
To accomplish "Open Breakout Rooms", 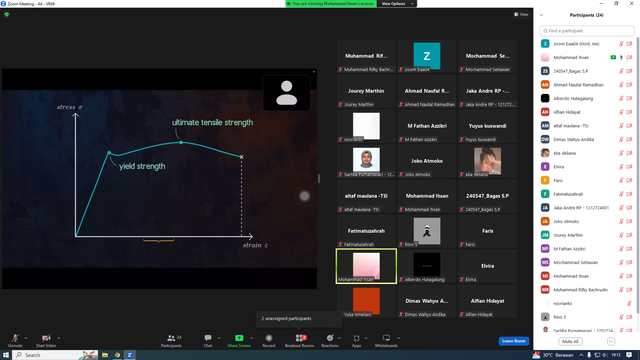I will [300, 340].
